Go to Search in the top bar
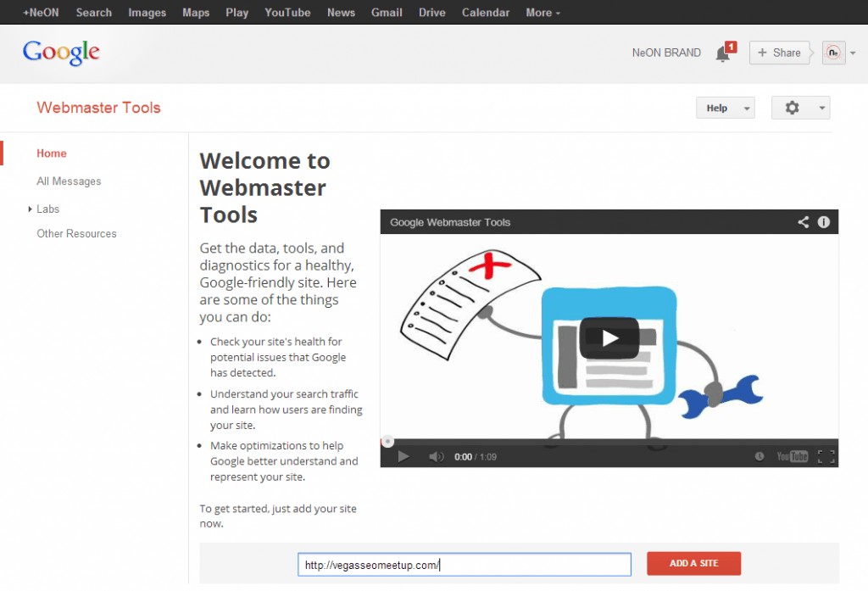 (x=93, y=12)
